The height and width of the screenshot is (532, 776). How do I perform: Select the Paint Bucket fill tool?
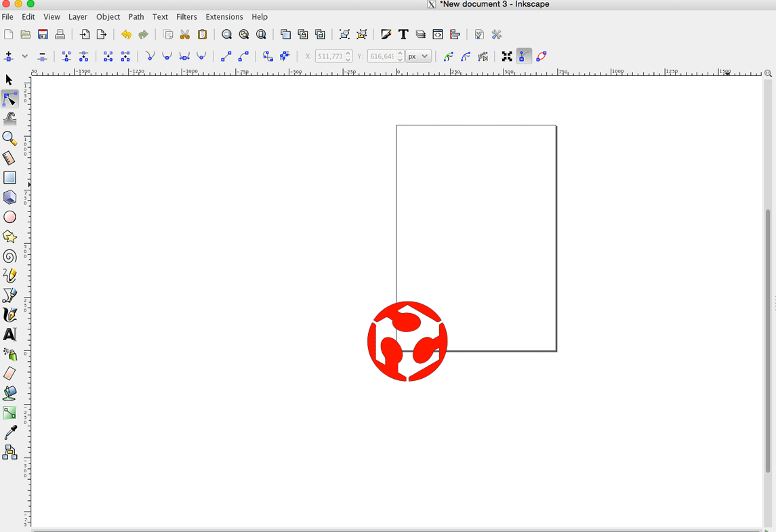click(9, 393)
